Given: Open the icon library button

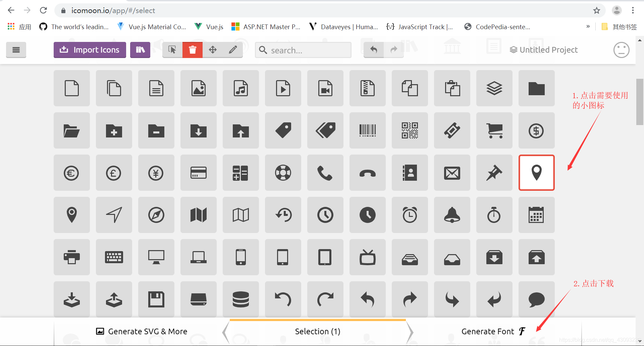Looking at the screenshot, I should pos(140,50).
